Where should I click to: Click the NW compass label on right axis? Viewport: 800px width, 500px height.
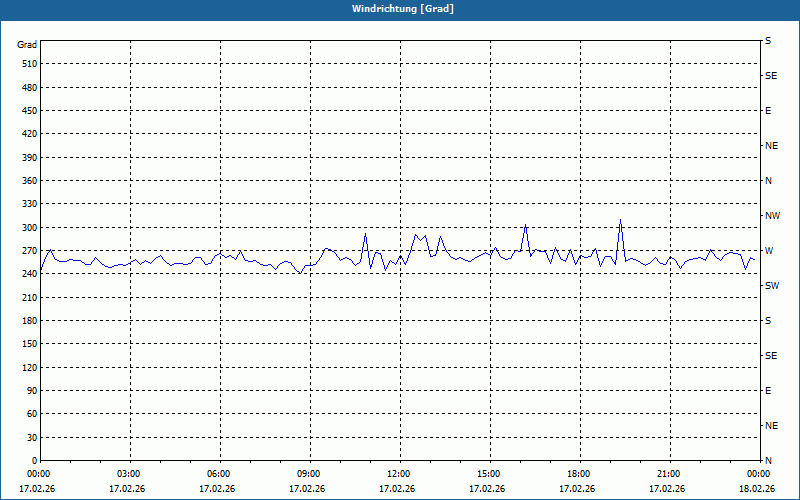(x=772, y=216)
